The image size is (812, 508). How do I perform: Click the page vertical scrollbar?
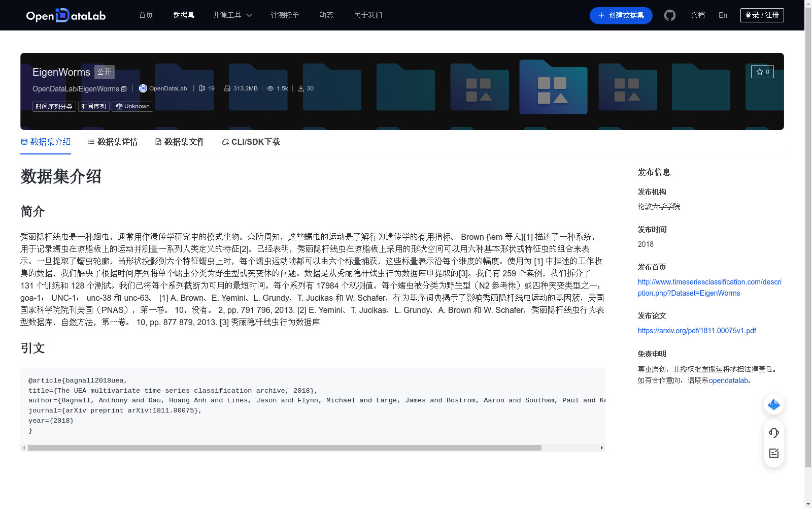coord(808,238)
